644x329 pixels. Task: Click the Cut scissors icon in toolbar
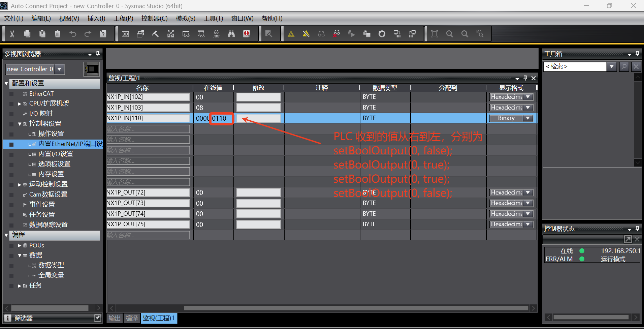click(x=12, y=34)
